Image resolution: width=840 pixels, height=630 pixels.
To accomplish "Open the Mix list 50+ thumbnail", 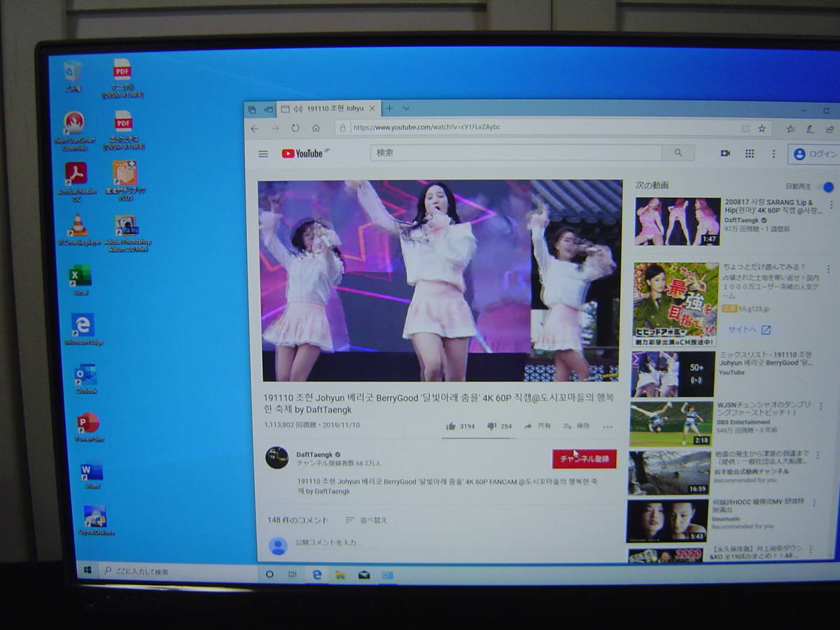I will pos(673,374).
